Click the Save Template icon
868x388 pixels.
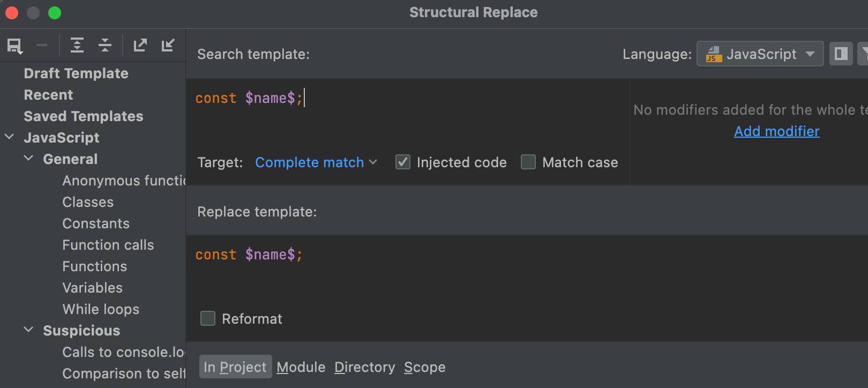(14, 46)
